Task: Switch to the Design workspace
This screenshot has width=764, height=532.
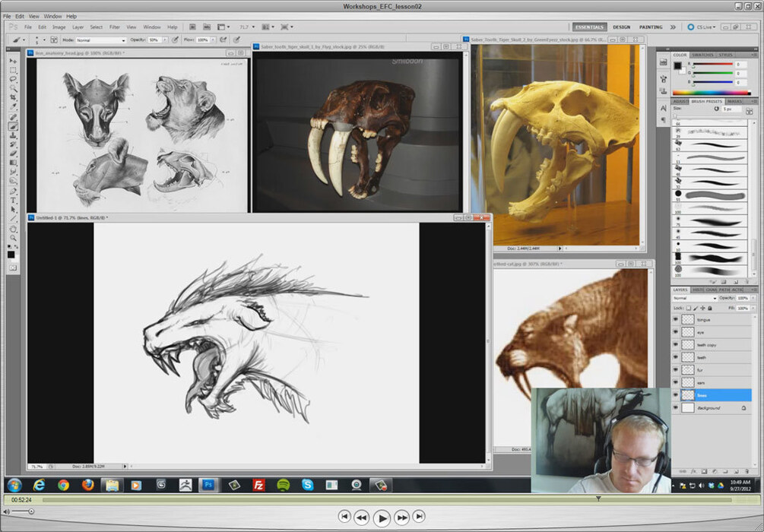Action: pos(620,27)
